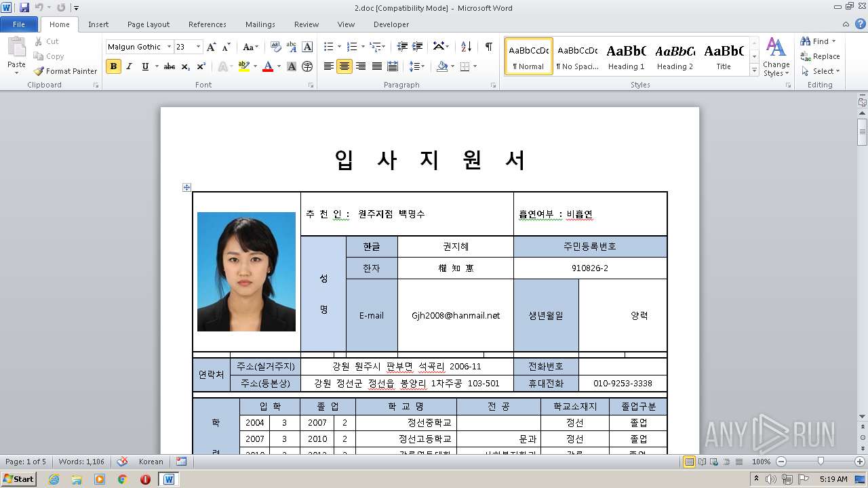Screen dimensions: 868x488
Task: Open Internet Explorer from taskbar
Action: 54,479
